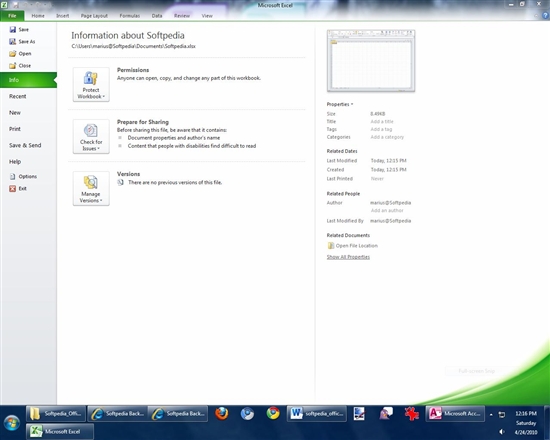Screen dimensions: 550x440
Task: Switch to the Page Layout tab
Action: pos(94,16)
